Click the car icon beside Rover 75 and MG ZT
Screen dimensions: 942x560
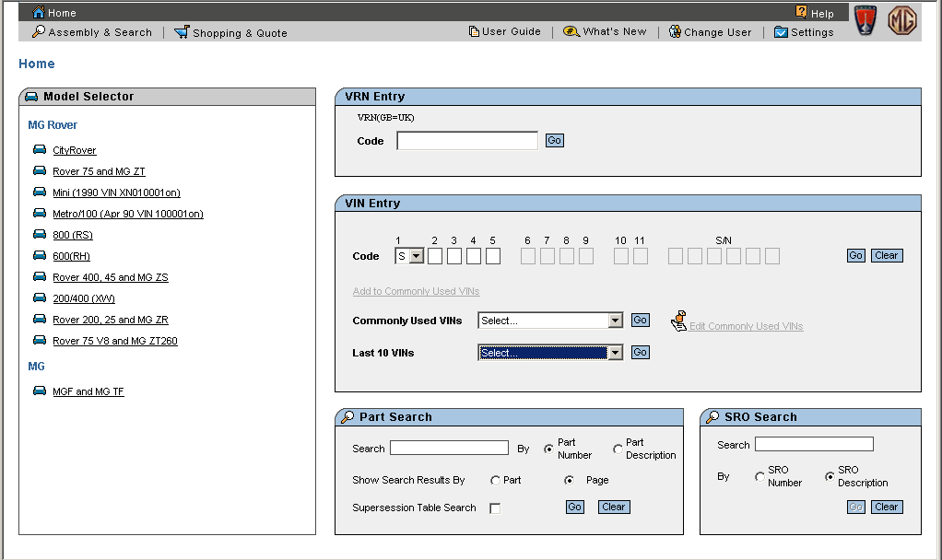pyautogui.click(x=40, y=170)
